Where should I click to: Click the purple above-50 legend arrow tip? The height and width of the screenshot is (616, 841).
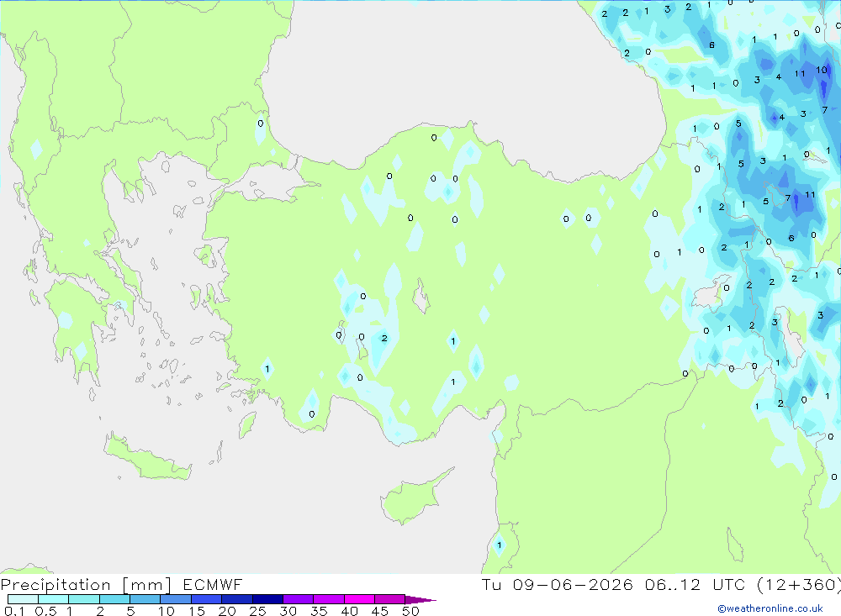click(x=420, y=600)
